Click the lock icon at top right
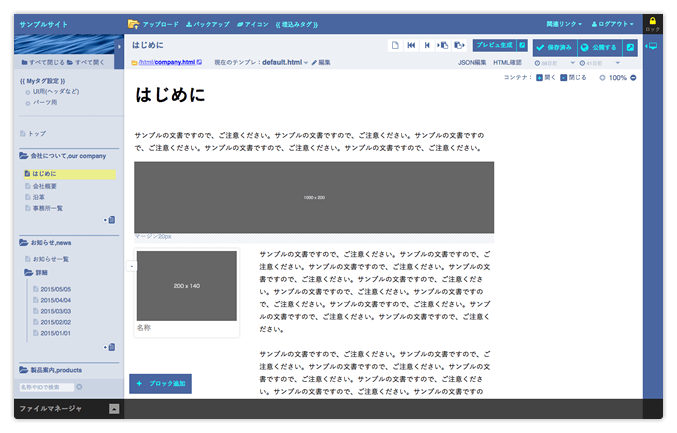Viewport: 677px width, 433px height. coord(652,21)
